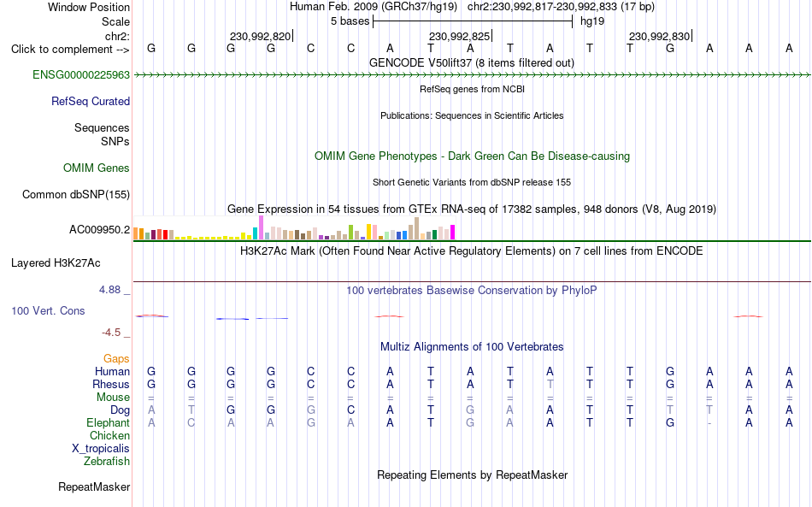This screenshot has width=812, height=507.
Task: Click 'RefSeq genes from NCBI' track title
Action: [472, 89]
